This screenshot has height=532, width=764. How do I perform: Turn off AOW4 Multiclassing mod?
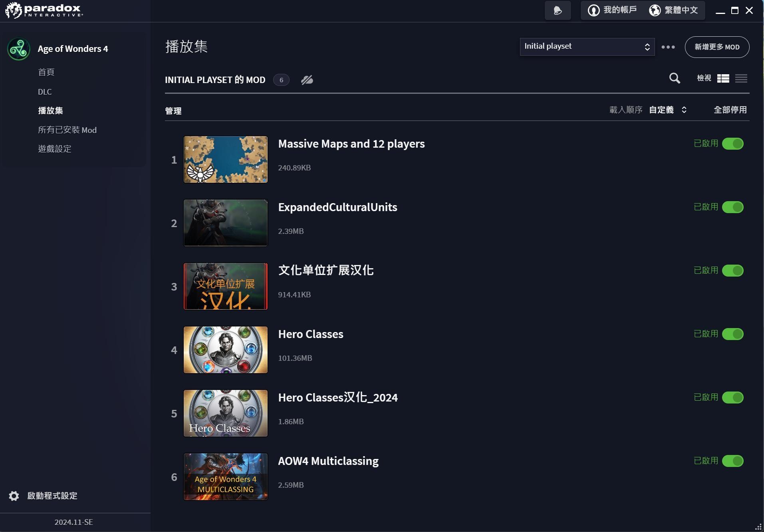pyautogui.click(x=732, y=461)
